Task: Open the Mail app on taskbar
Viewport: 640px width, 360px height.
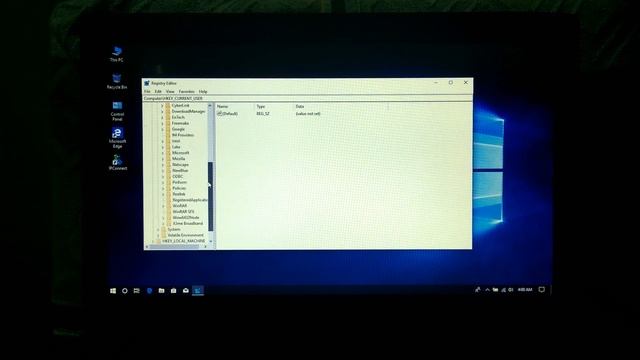Action: pyautogui.click(x=186, y=291)
